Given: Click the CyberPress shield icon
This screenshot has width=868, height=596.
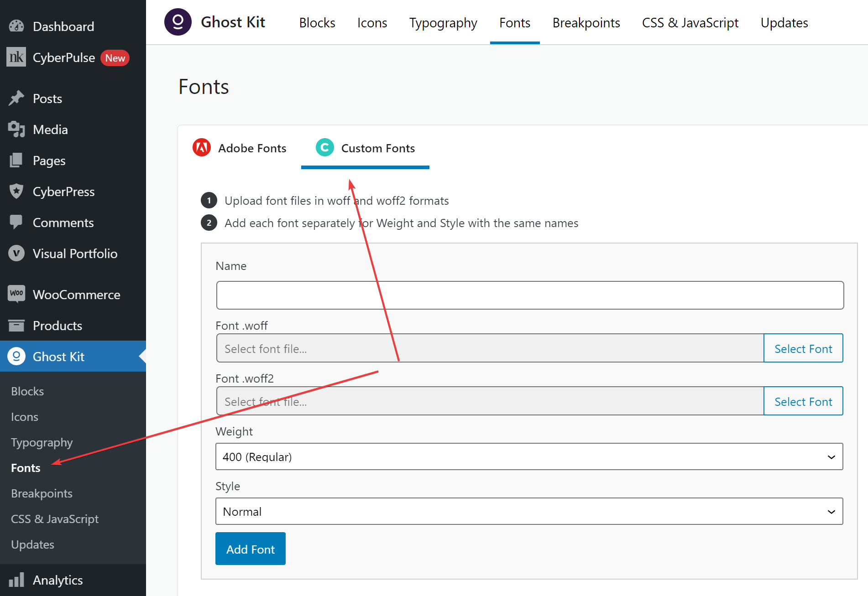Looking at the screenshot, I should coord(16,192).
